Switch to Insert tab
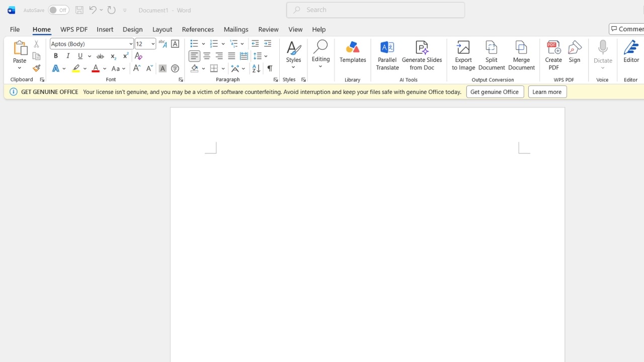644x362 pixels. 105,29
